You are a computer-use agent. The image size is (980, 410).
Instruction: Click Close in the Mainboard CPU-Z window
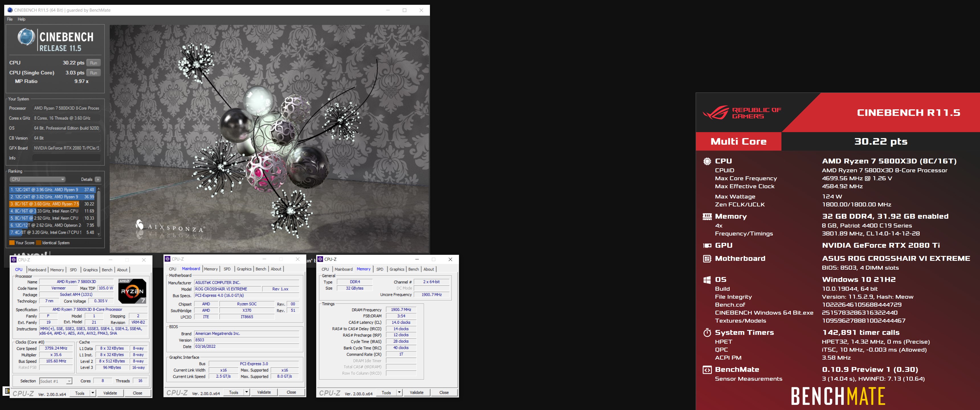click(291, 393)
